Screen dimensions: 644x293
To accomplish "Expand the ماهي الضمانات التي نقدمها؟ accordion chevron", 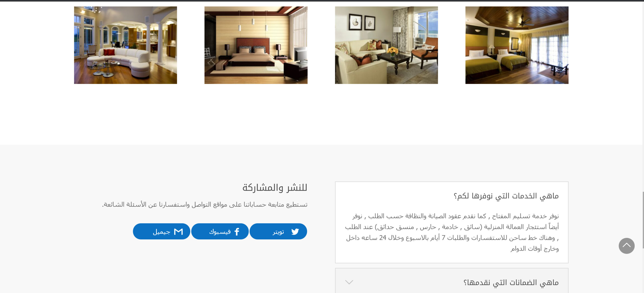I will [x=349, y=282].
